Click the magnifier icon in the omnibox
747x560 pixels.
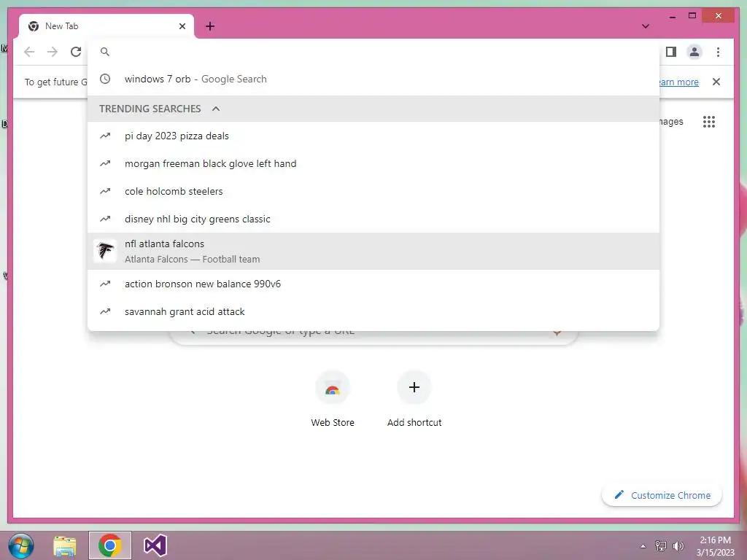tap(105, 52)
